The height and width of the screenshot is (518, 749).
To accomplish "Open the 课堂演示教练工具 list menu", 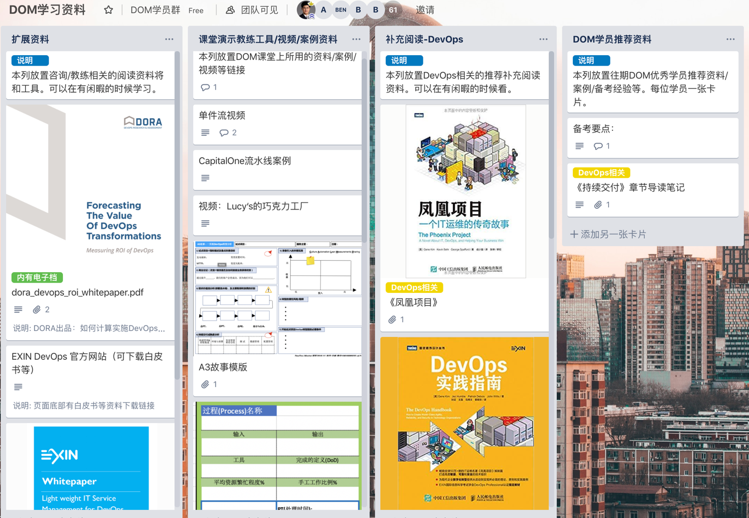I will click(x=356, y=39).
